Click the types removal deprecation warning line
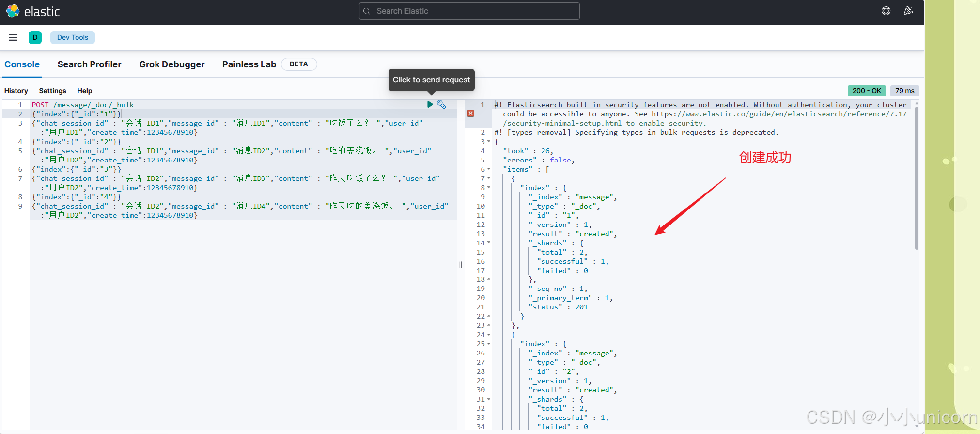 636,132
